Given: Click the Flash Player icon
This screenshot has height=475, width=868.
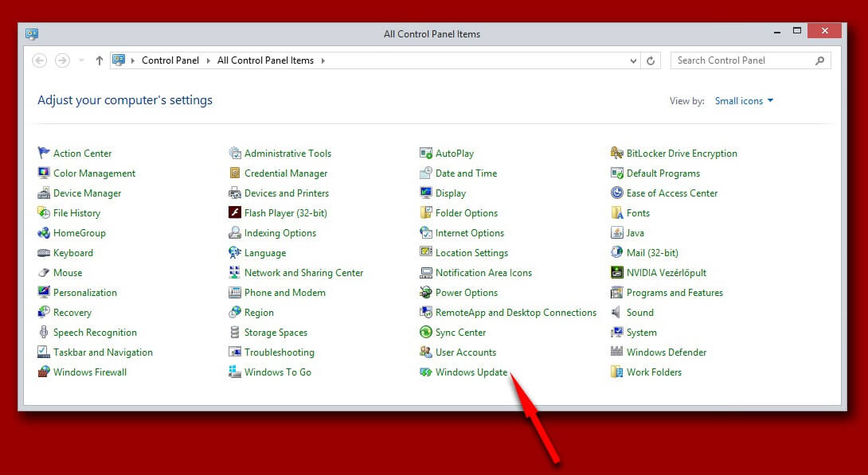Looking at the screenshot, I should (235, 212).
